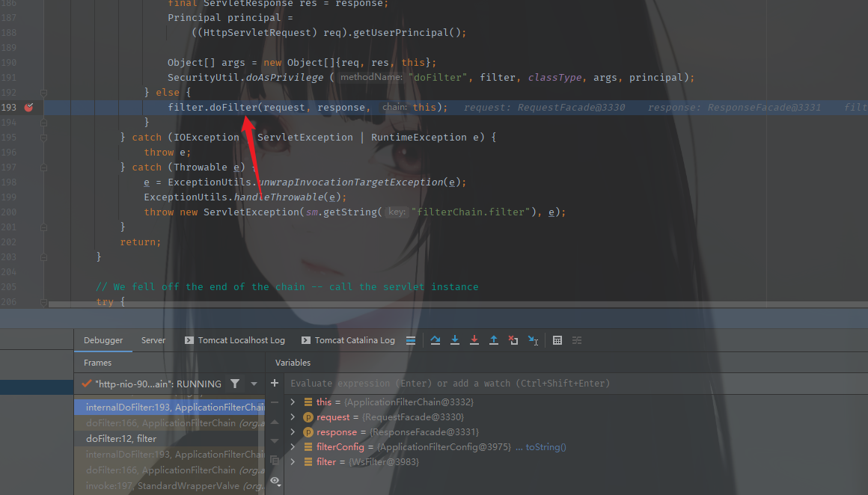Click the return statement on line 202
The height and width of the screenshot is (495, 868).
pyautogui.click(x=141, y=242)
